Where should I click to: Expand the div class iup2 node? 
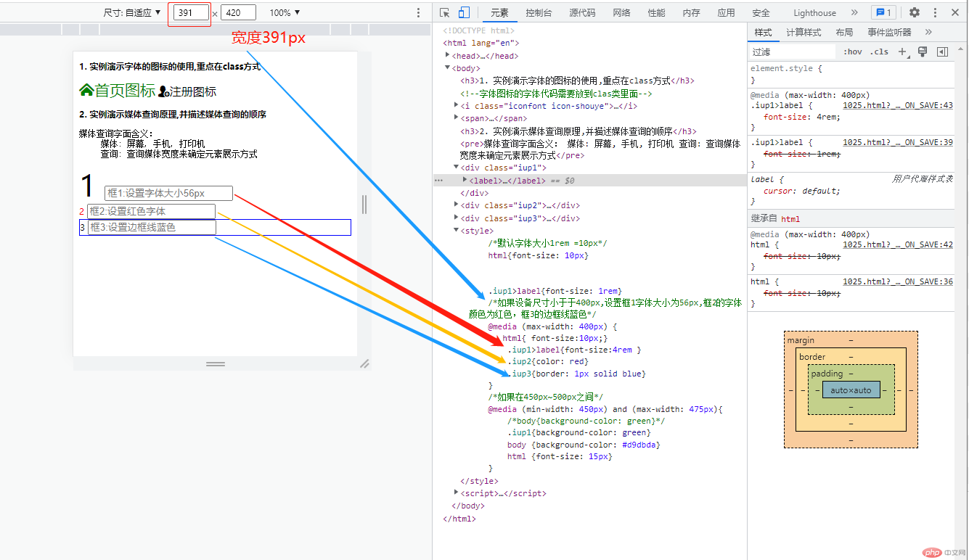[457, 205]
